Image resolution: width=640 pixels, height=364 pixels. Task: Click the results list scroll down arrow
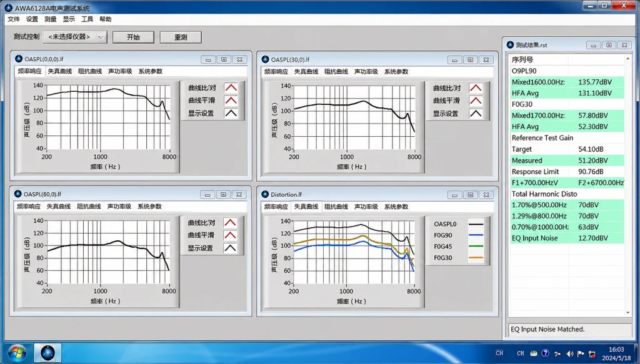click(627, 313)
